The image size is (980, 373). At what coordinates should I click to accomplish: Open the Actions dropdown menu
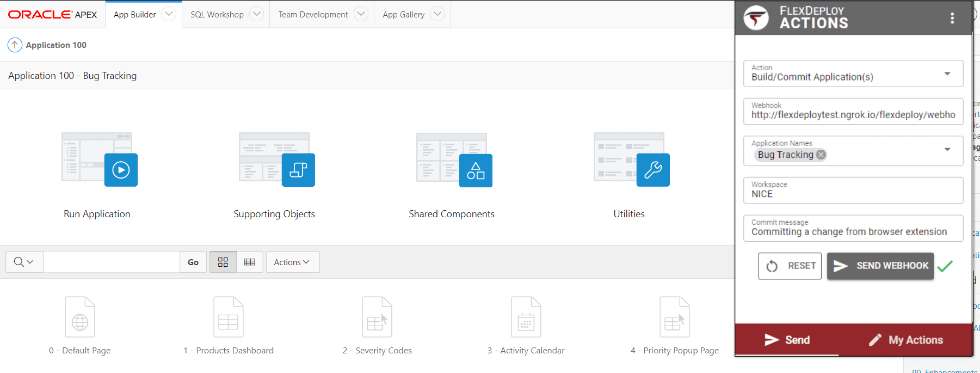pos(292,262)
